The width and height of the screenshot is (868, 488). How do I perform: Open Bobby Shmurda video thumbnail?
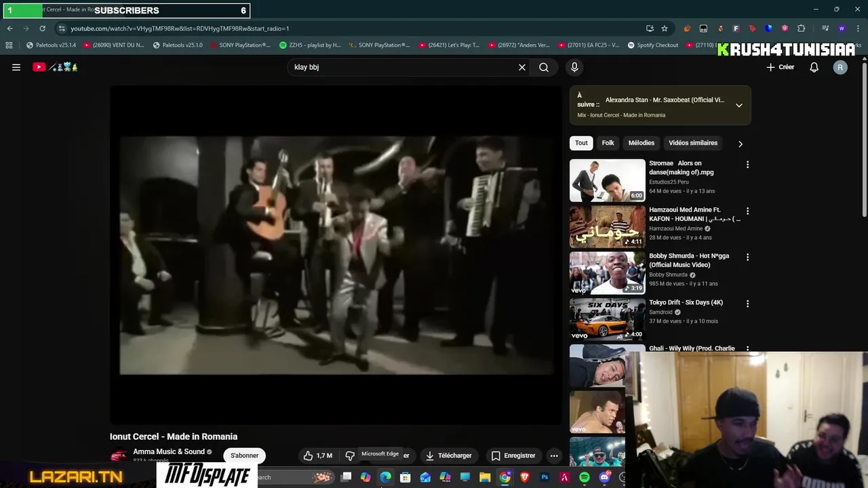tap(608, 273)
